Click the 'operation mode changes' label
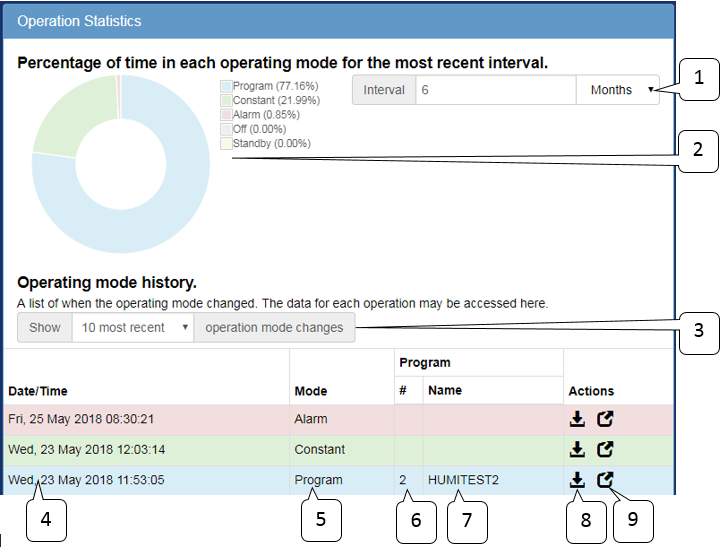This screenshot has height=547, width=723. 274,327
